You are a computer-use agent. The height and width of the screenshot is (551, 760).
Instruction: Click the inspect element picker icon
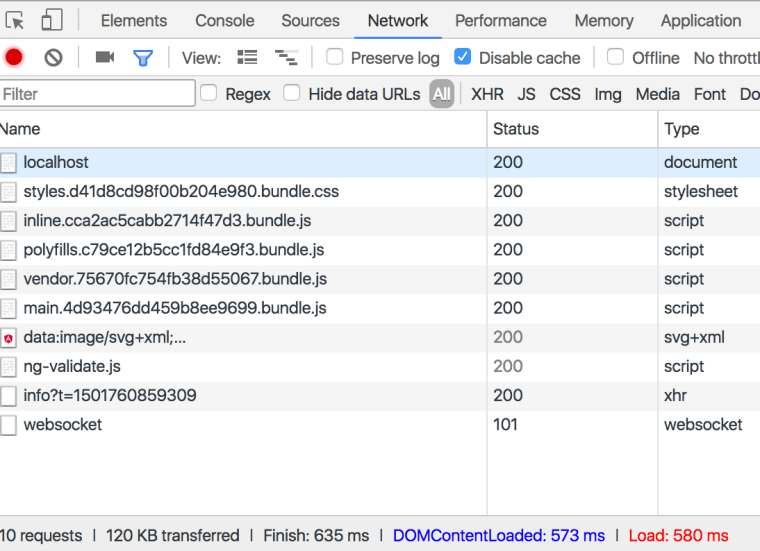[x=15, y=20]
